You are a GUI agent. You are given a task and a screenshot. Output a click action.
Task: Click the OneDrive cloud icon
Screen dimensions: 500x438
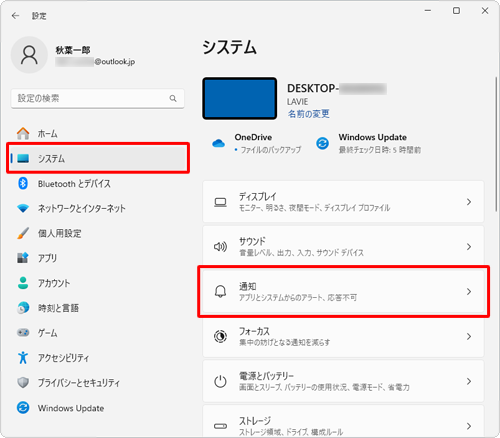click(x=219, y=143)
